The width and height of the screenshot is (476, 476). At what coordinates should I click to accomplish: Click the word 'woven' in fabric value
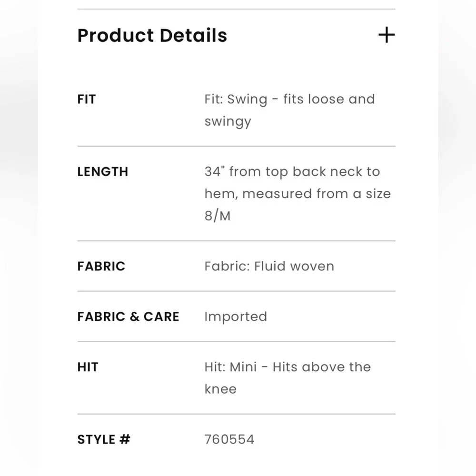tap(312, 266)
